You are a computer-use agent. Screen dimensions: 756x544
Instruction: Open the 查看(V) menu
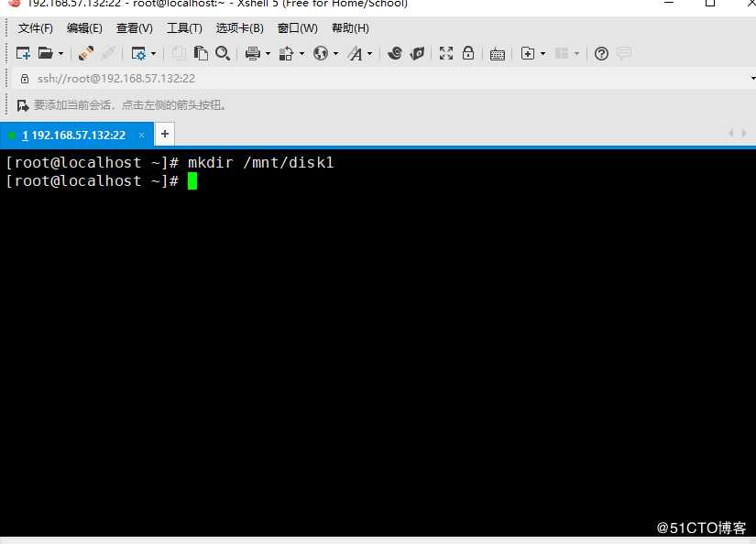pyautogui.click(x=135, y=28)
